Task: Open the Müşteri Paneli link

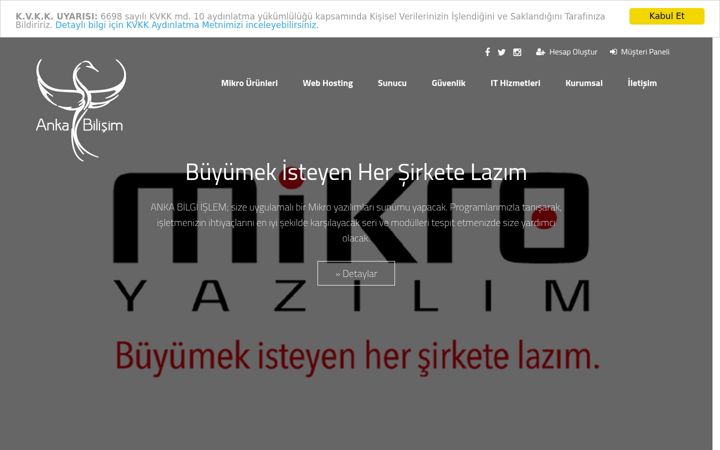Action: [x=640, y=52]
